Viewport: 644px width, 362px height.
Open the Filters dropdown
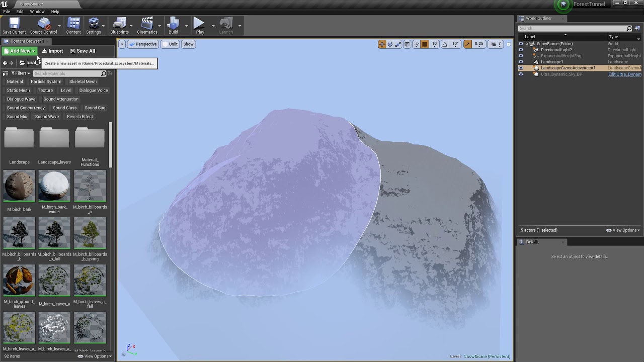pyautogui.click(x=21, y=73)
